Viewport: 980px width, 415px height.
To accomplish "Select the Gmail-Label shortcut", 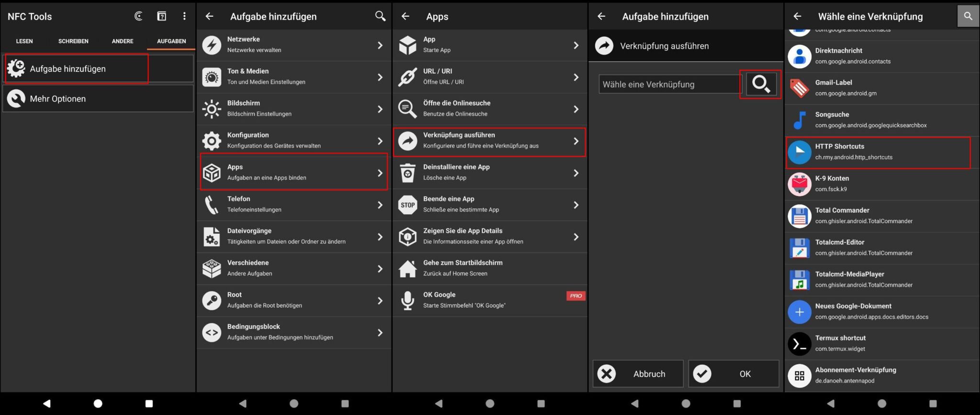I will pyautogui.click(x=882, y=88).
